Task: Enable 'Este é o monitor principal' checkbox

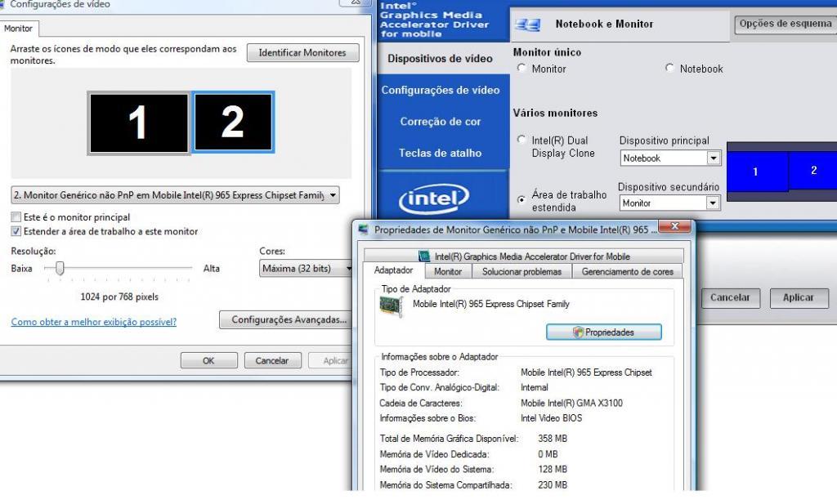Action: pyautogui.click(x=16, y=217)
